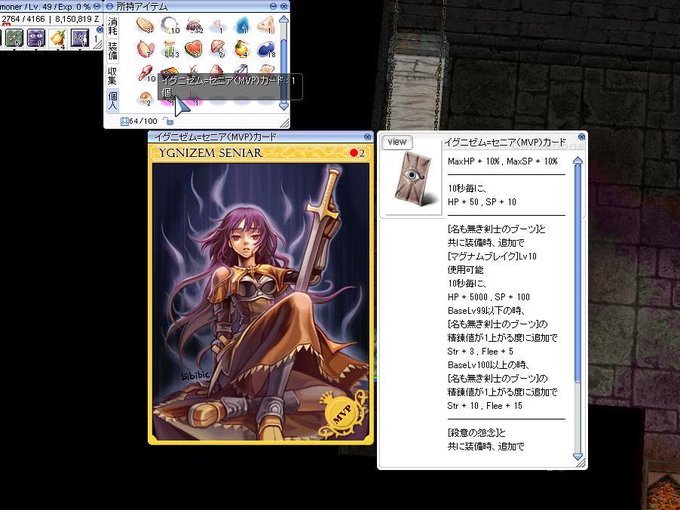The image size is (680, 510).
Task: Switch to the 装備 equipment tab
Action: click(x=113, y=51)
